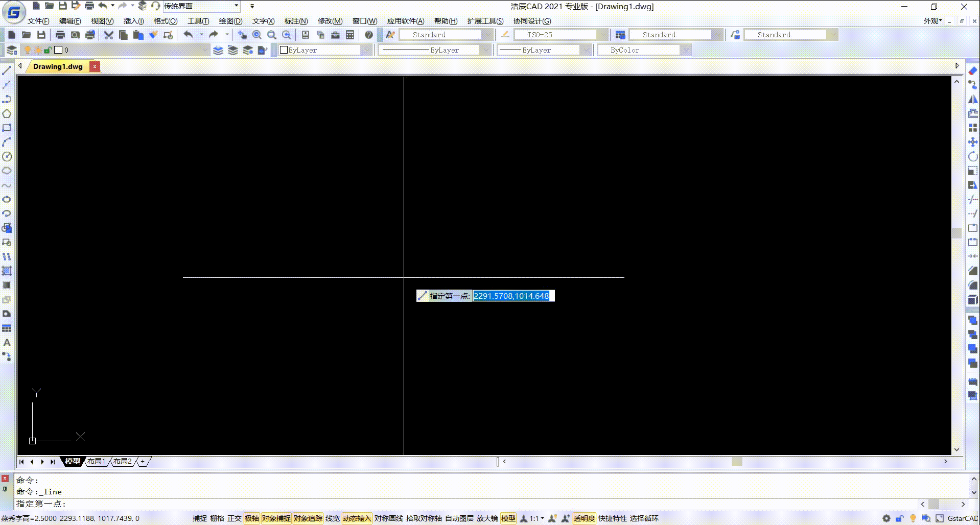Viewport: 980px width, 525px height.
Task: Toggle 捕捉 (Snap) in status bar
Action: [200, 518]
